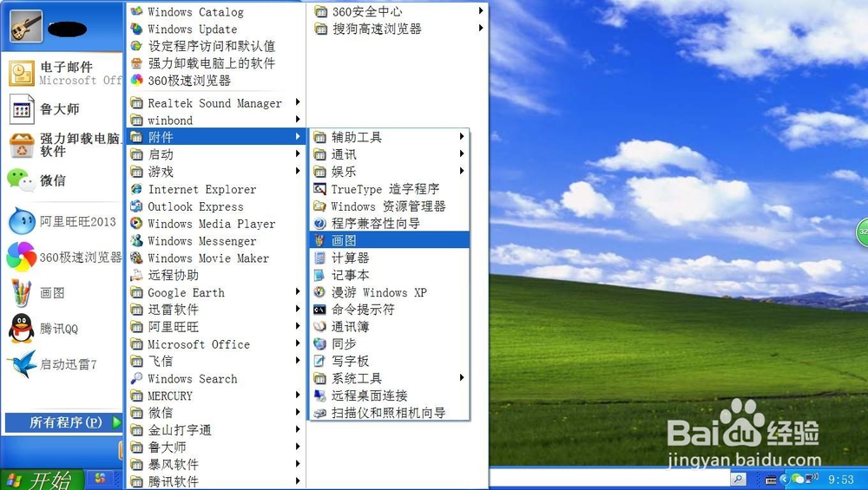Click the Internet Explorer icon
The image size is (868, 490).
136,189
